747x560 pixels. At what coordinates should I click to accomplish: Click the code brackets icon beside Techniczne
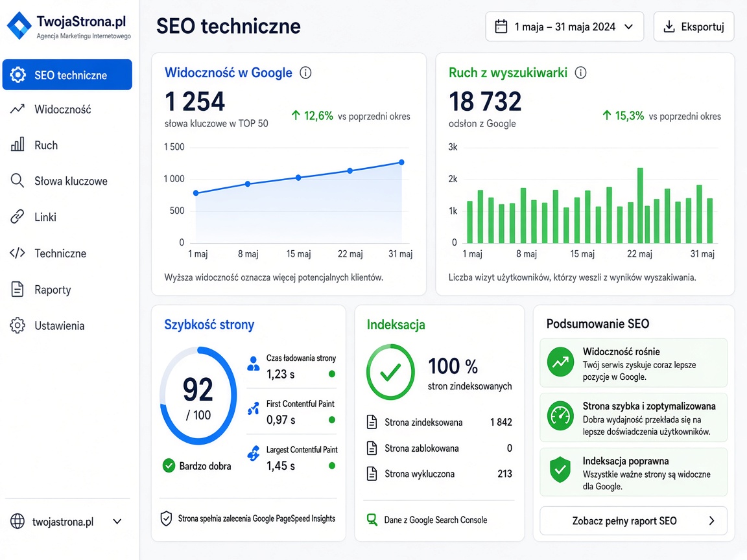[x=17, y=253]
